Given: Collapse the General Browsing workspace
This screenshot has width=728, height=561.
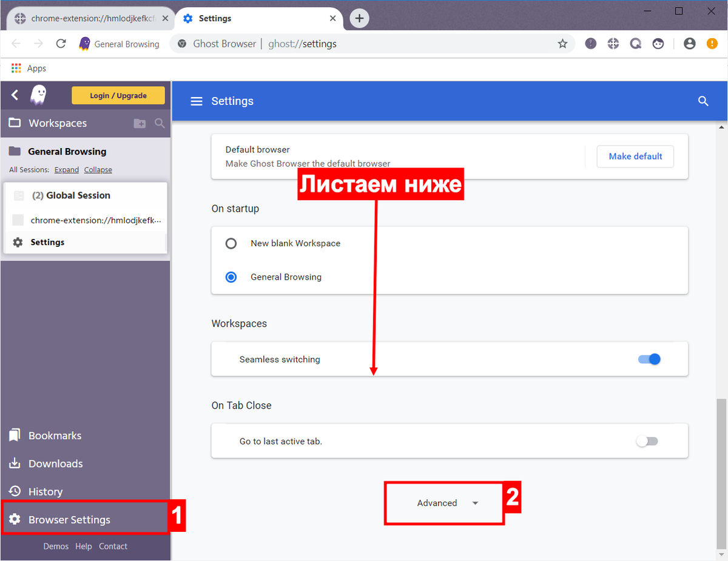Looking at the screenshot, I should (15, 152).
